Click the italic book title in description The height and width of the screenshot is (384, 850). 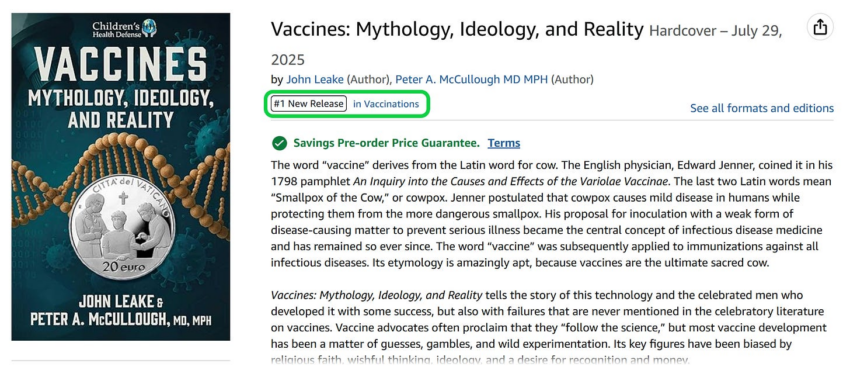click(x=376, y=296)
